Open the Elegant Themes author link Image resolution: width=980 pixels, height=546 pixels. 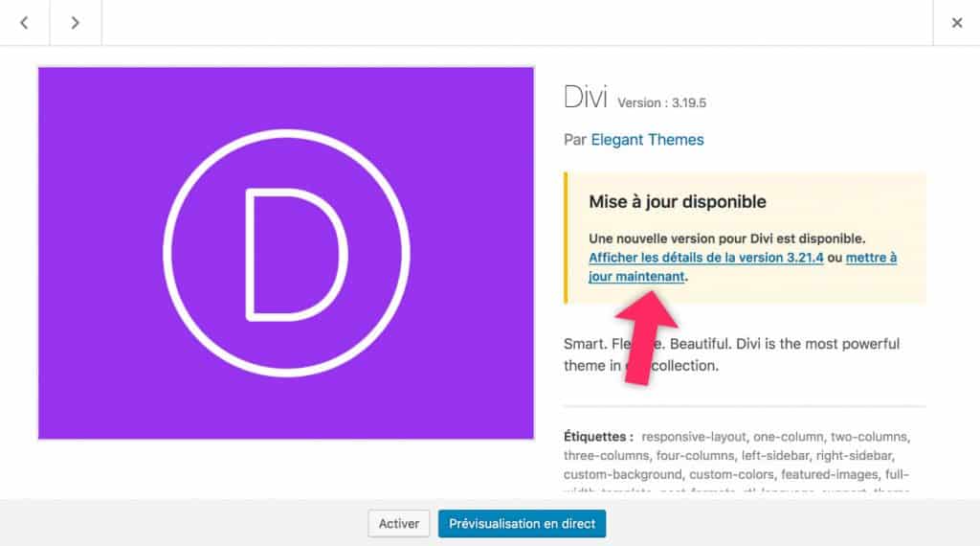coord(647,140)
